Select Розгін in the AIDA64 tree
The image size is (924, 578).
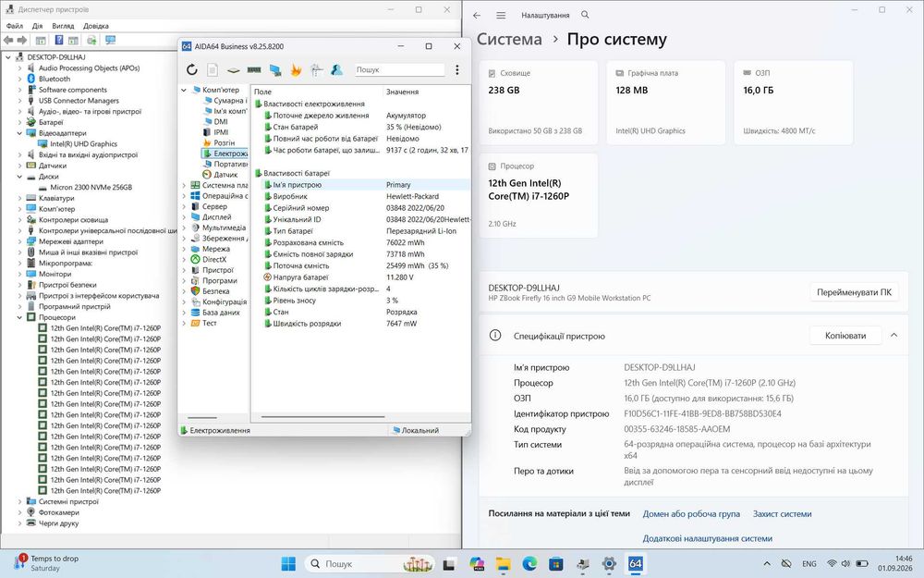(224, 142)
